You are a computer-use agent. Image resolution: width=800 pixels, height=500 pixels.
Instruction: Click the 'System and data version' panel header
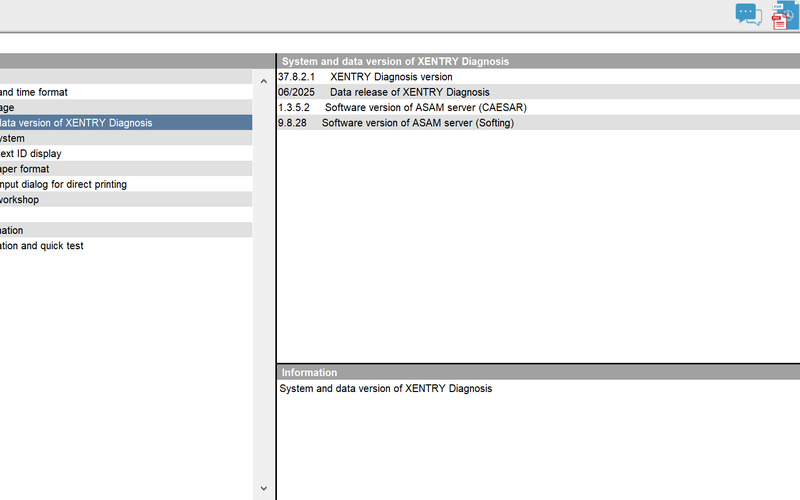538,61
